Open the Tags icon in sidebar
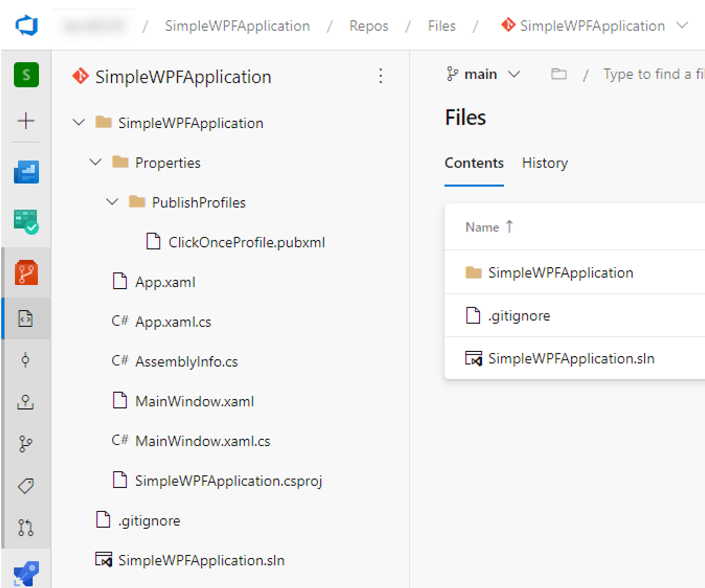705x588 pixels. [26, 486]
